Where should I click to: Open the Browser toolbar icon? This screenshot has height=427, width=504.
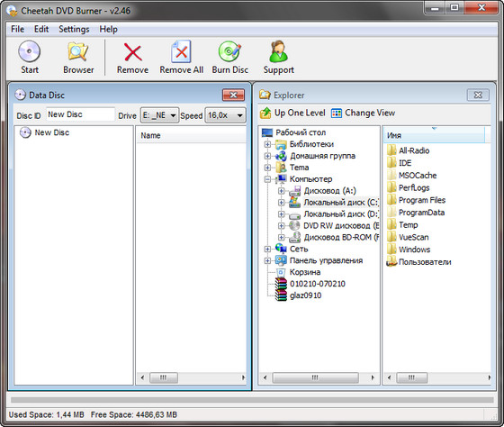pyautogui.click(x=78, y=51)
